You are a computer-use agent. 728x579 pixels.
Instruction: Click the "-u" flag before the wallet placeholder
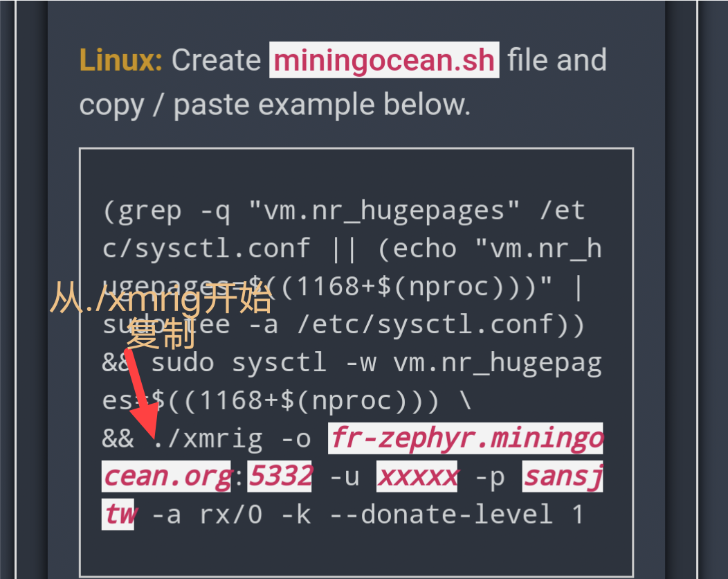[x=344, y=476]
